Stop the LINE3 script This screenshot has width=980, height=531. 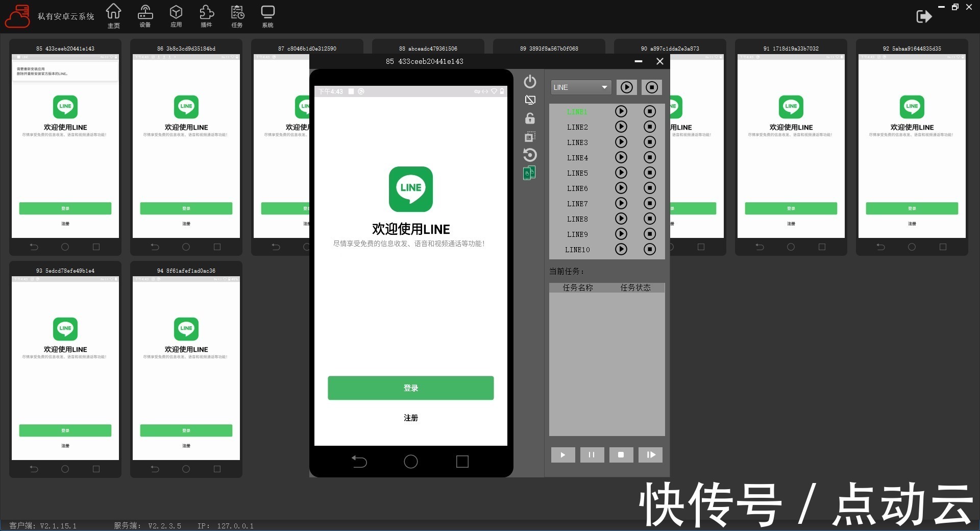[650, 142]
